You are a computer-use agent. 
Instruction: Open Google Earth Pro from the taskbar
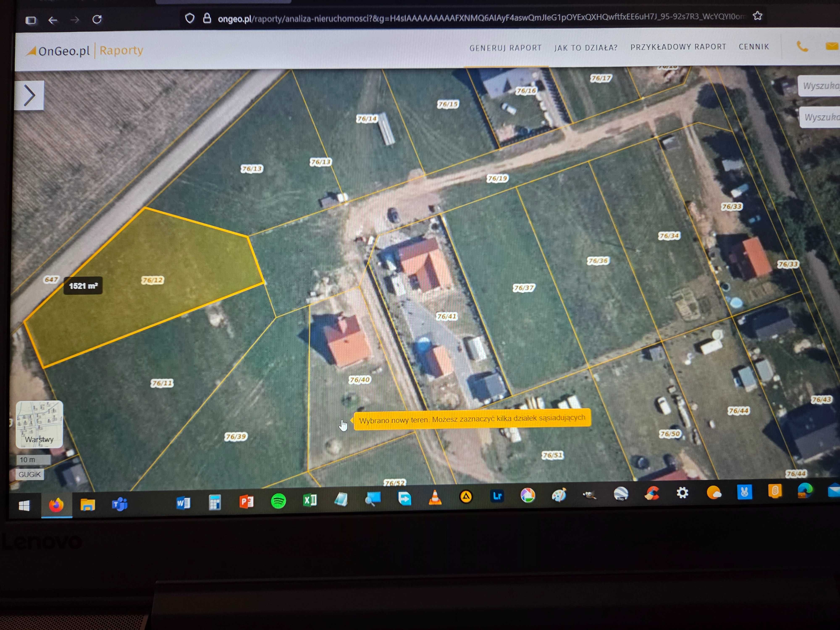point(621,494)
